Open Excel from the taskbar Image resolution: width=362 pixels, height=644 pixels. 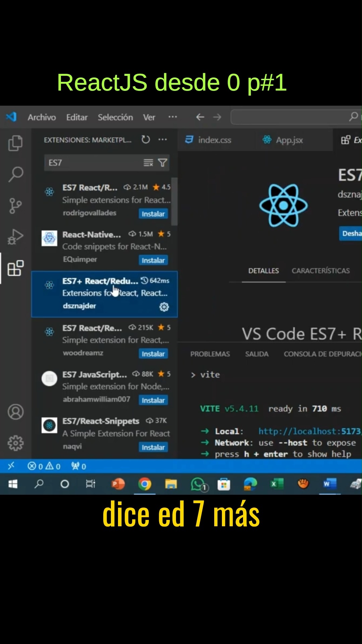coord(277,484)
